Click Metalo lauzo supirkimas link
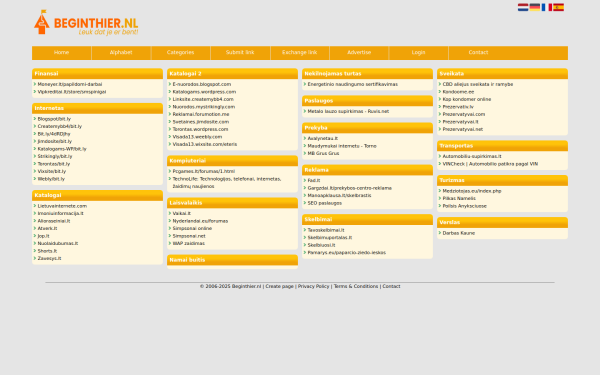 (x=348, y=111)
